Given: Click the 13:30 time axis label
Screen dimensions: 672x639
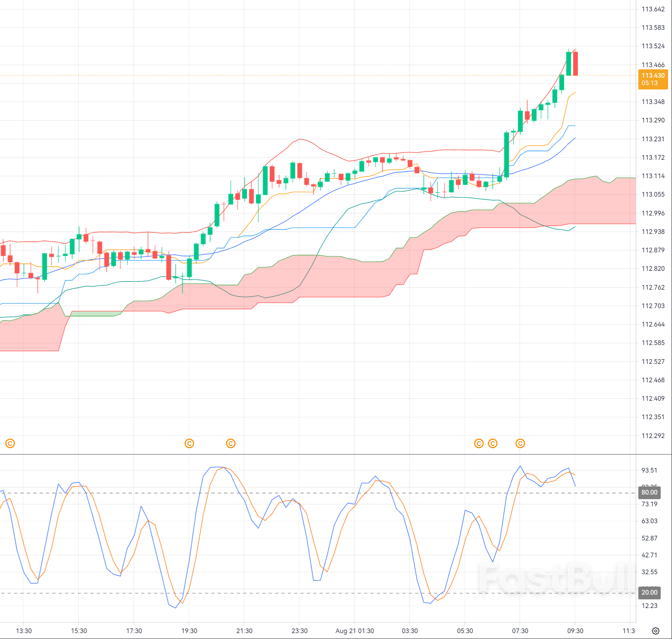Looking at the screenshot, I should pos(24,631).
